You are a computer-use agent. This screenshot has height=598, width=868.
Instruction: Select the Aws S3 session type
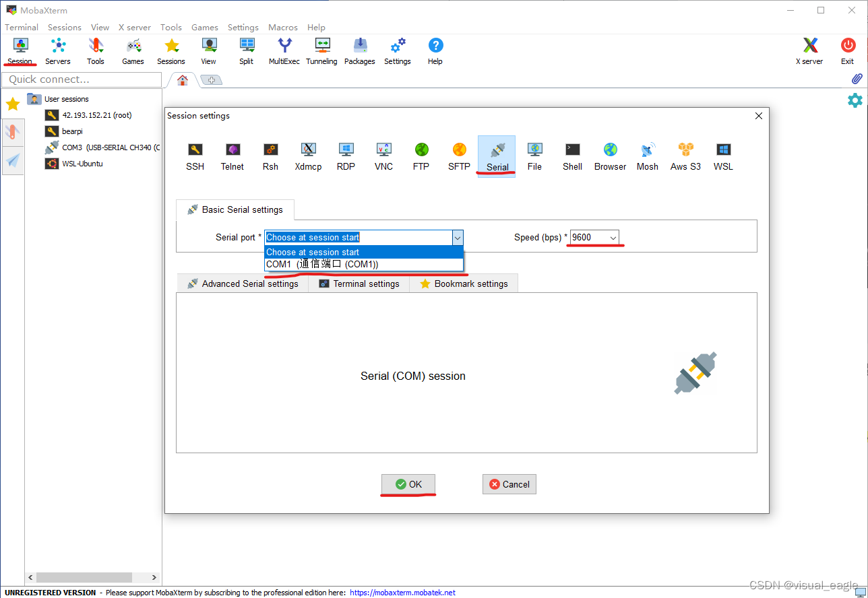tap(685, 157)
